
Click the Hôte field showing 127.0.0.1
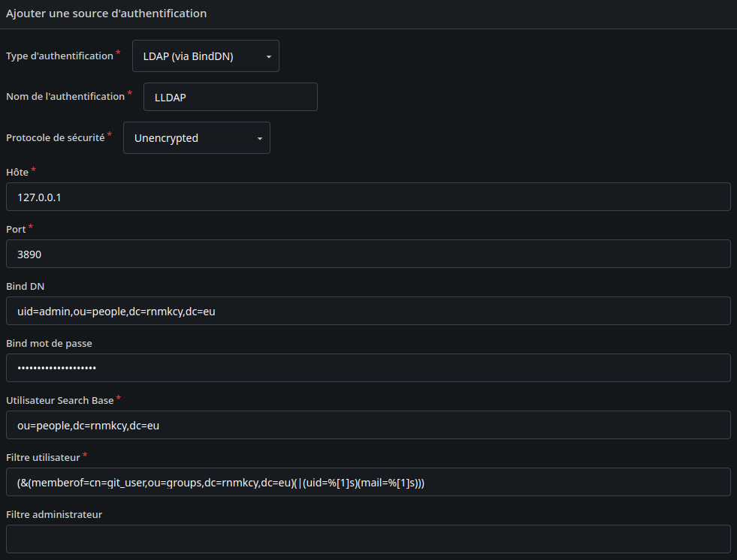(368, 197)
